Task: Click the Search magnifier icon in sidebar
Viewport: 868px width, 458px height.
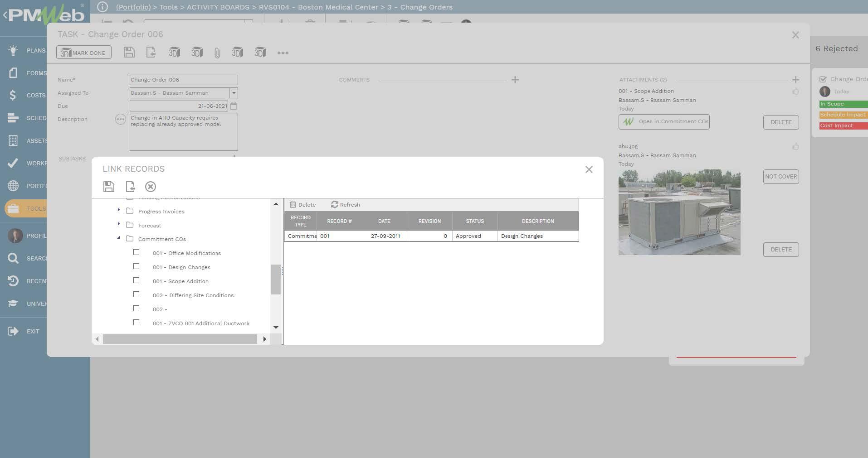Action: point(13,258)
